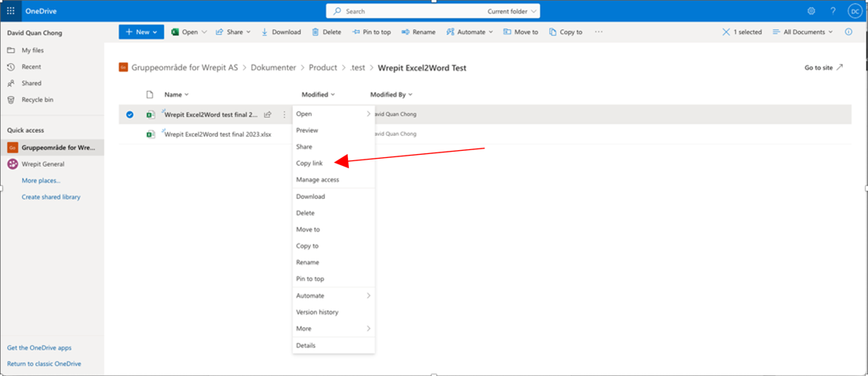Open the DC account avatar
Image resolution: width=868 pixels, height=376 pixels.
tap(854, 11)
